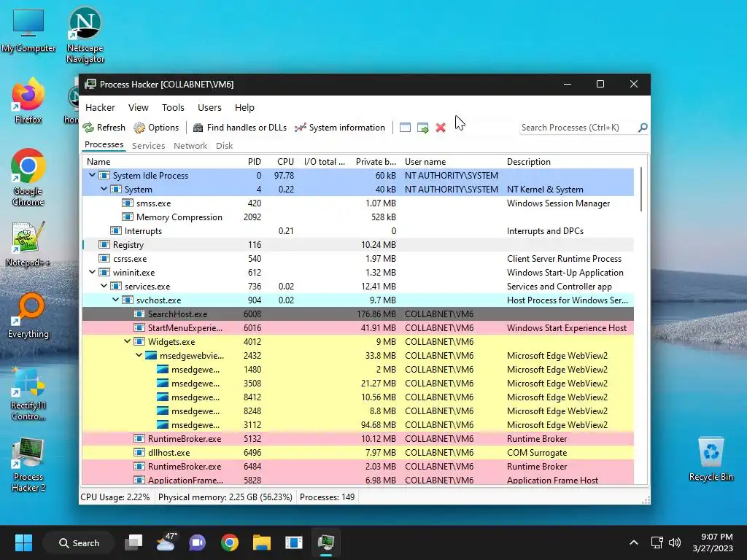Open Google Chrome desktop icon
This screenshot has height=560, width=747.
pyautogui.click(x=28, y=178)
